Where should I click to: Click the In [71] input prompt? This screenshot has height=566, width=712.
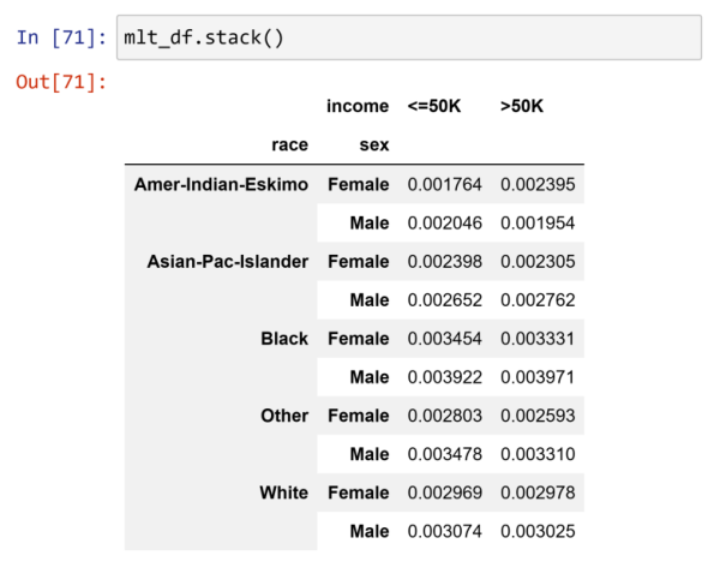coord(61,37)
